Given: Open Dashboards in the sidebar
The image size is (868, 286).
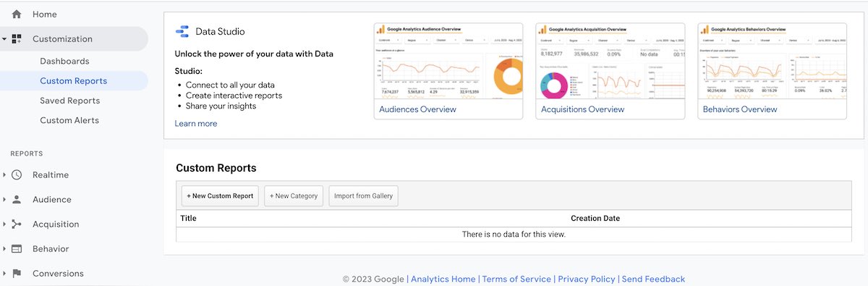Looking at the screenshot, I should (x=64, y=62).
